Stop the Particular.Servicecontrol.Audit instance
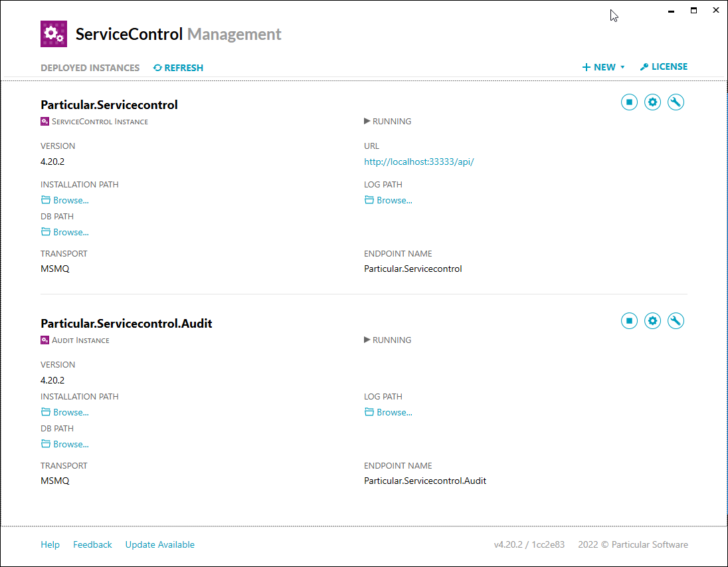Image resolution: width=728 pixels, height=567 pixels. (629, 320)
